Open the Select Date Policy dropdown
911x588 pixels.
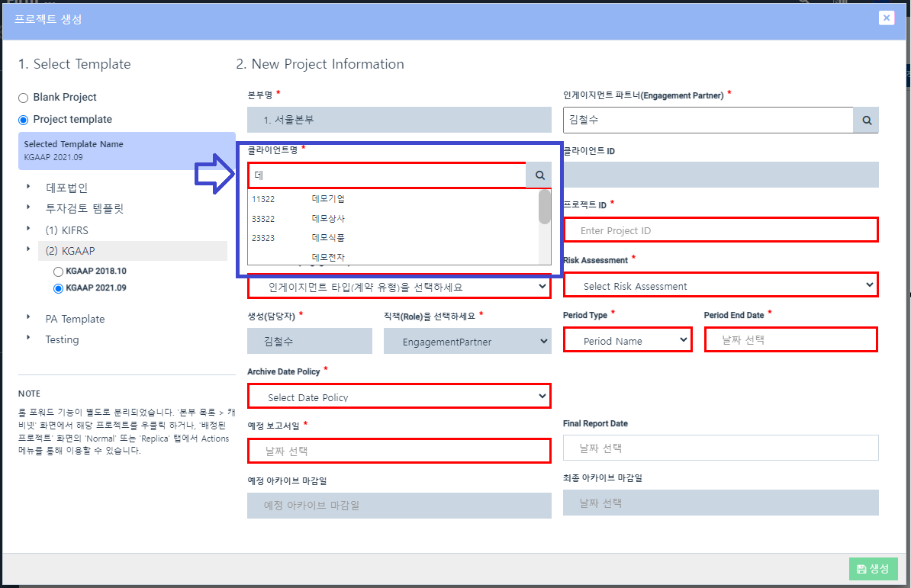(x=398, y=396)
